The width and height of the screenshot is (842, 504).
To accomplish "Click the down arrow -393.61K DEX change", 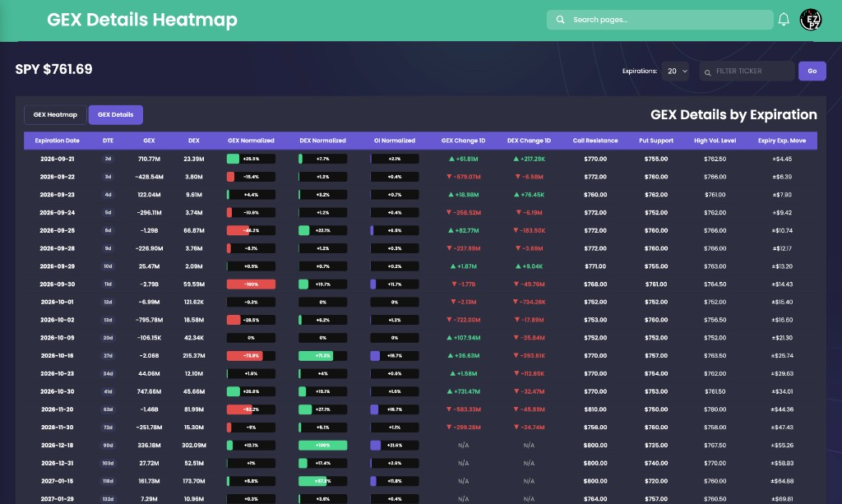I will (529, 356).
